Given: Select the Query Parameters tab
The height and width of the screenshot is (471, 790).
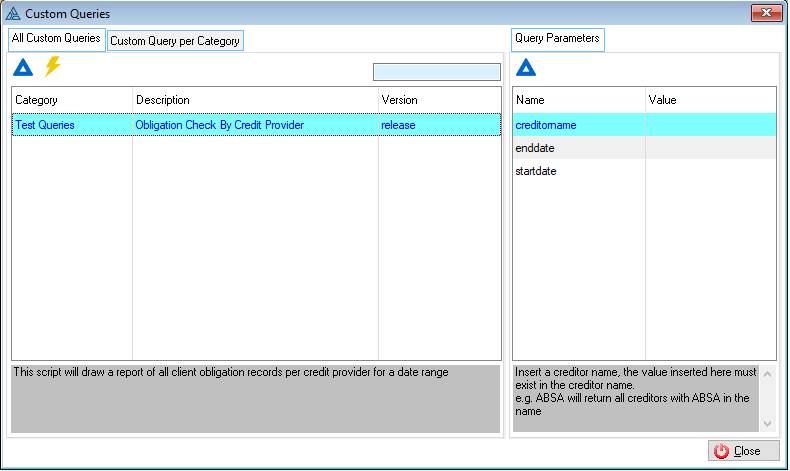Looking at the screenshot, I should (557, 39).
